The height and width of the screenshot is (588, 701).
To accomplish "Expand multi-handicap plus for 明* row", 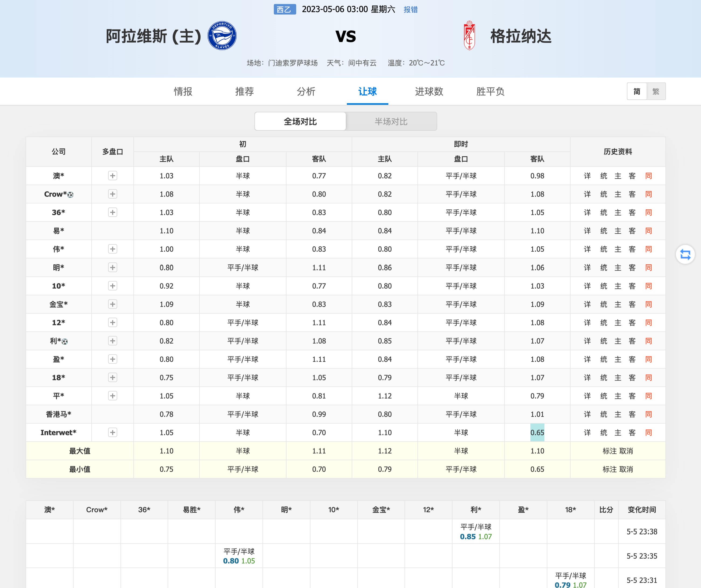I will coord(112,268).
